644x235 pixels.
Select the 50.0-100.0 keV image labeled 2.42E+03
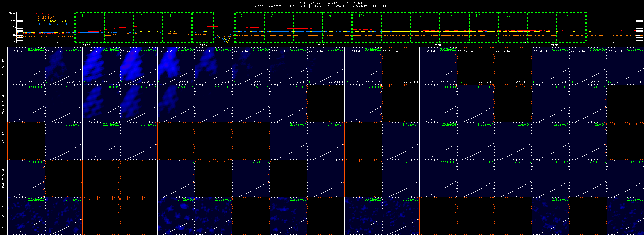(x=176, y=216)
